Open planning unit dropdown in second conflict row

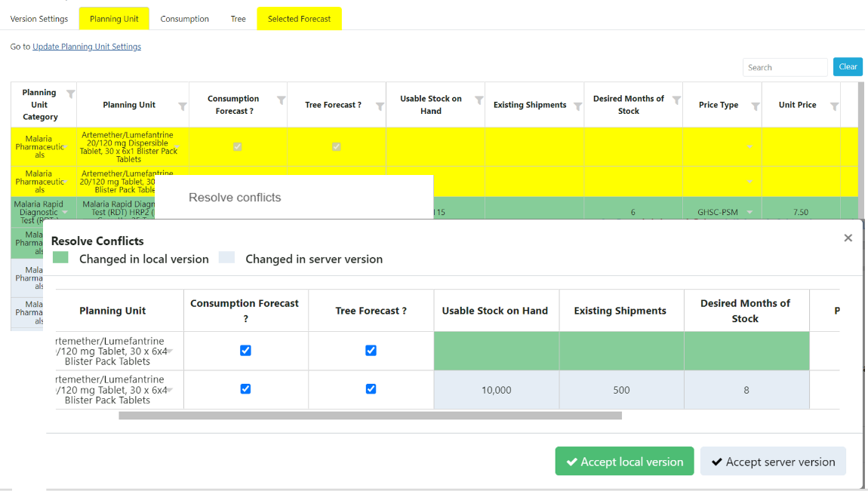click(171, 390)
